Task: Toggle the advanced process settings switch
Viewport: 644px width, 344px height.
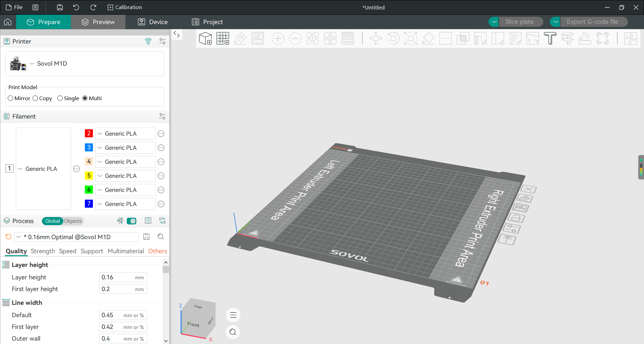Action: tap(131, 221)
